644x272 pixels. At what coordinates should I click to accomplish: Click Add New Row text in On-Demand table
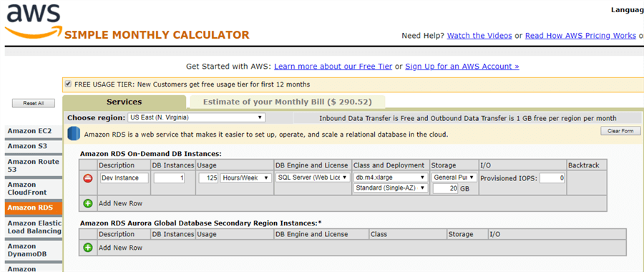[x=120, y=203]
